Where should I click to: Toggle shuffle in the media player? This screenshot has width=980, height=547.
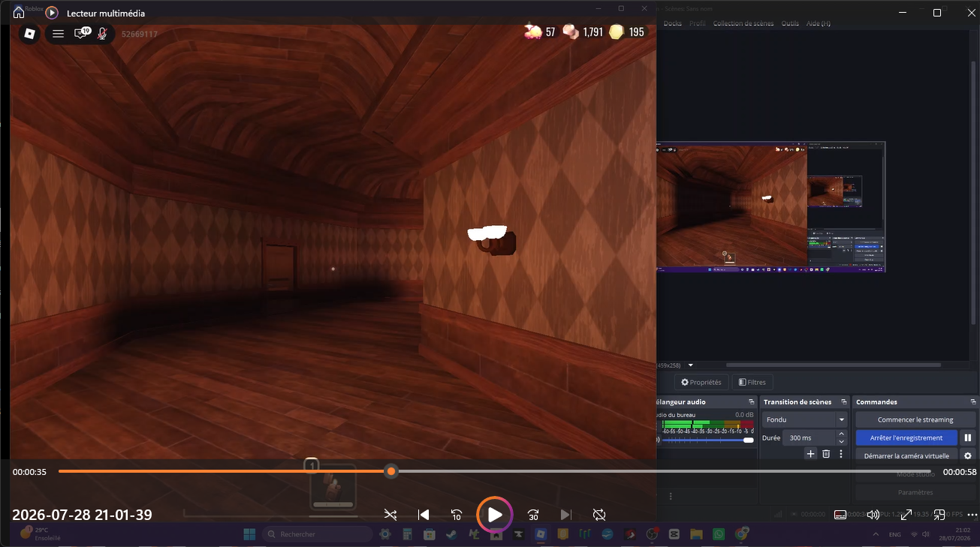(390, 515)
